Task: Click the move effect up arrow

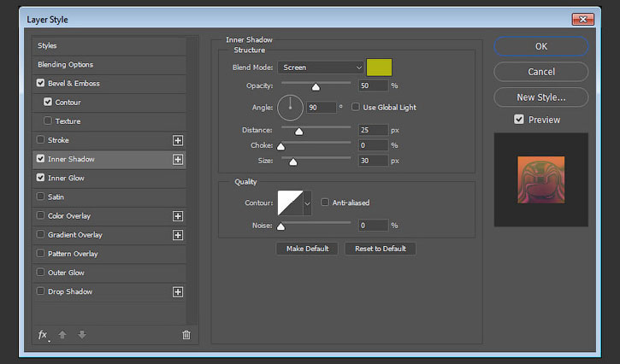Action: [62, 335]
